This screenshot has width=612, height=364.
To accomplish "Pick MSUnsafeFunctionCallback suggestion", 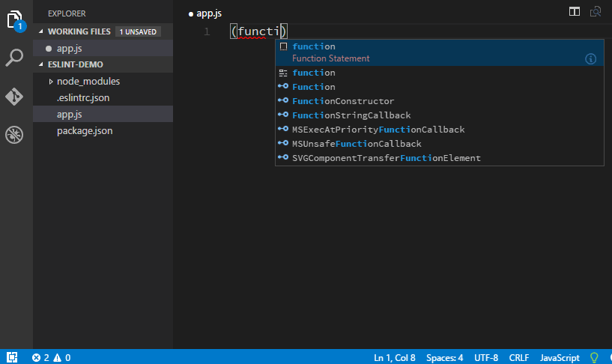I will 440,144.
